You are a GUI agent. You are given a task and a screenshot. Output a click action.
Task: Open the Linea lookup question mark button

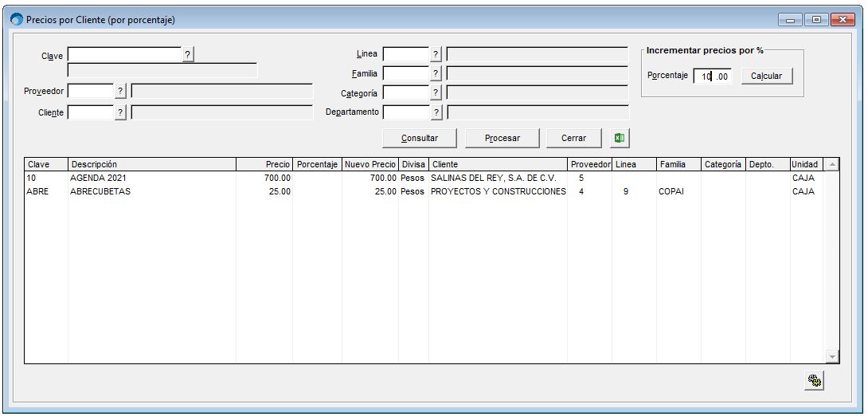pyautogui.click(x=436, y=54)
